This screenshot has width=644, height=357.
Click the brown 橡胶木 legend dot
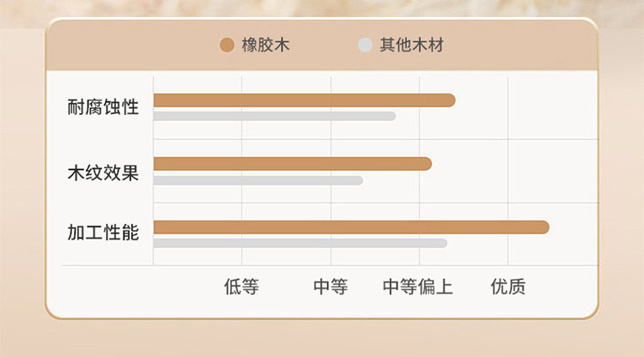227,45
